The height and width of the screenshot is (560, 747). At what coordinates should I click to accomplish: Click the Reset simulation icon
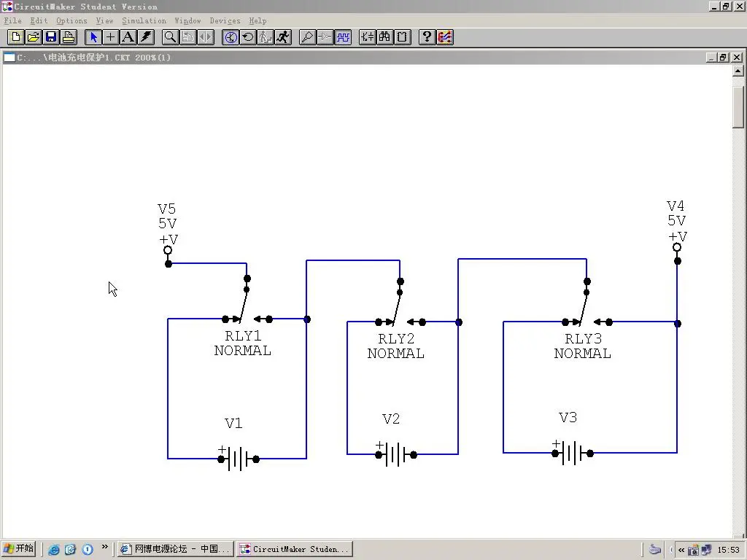click(248, 37)
